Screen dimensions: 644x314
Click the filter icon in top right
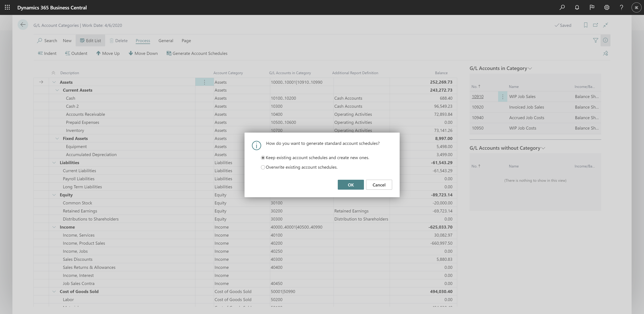coord(596,40)
